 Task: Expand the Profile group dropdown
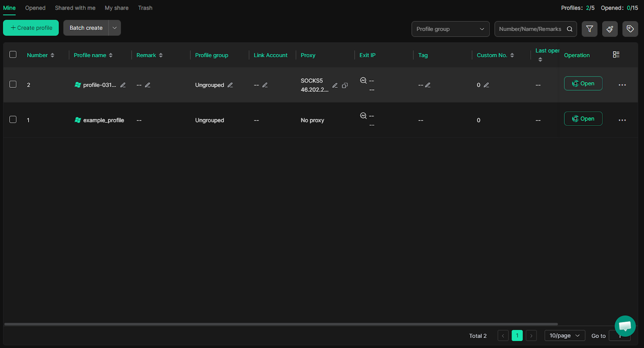coord(450,29)
